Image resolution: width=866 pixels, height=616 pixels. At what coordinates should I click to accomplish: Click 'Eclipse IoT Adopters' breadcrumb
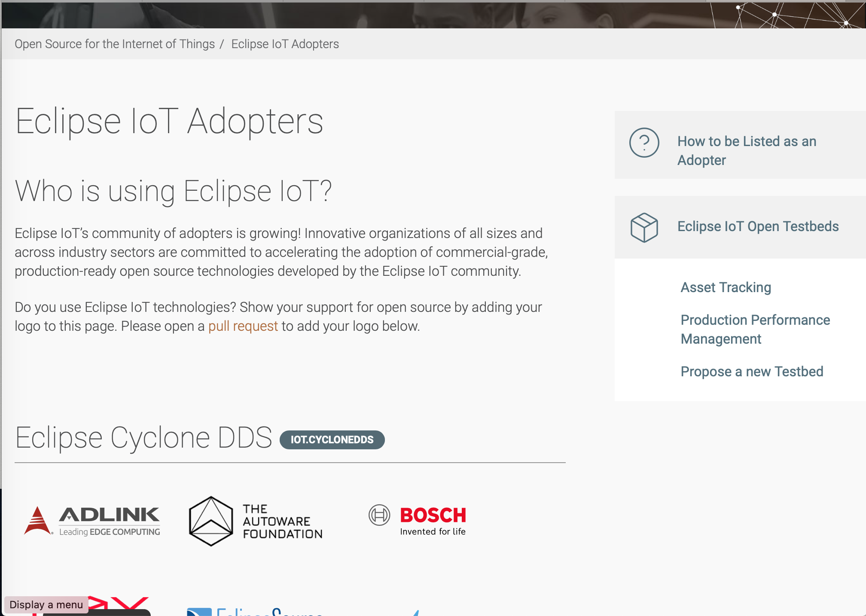pos(285,44)
